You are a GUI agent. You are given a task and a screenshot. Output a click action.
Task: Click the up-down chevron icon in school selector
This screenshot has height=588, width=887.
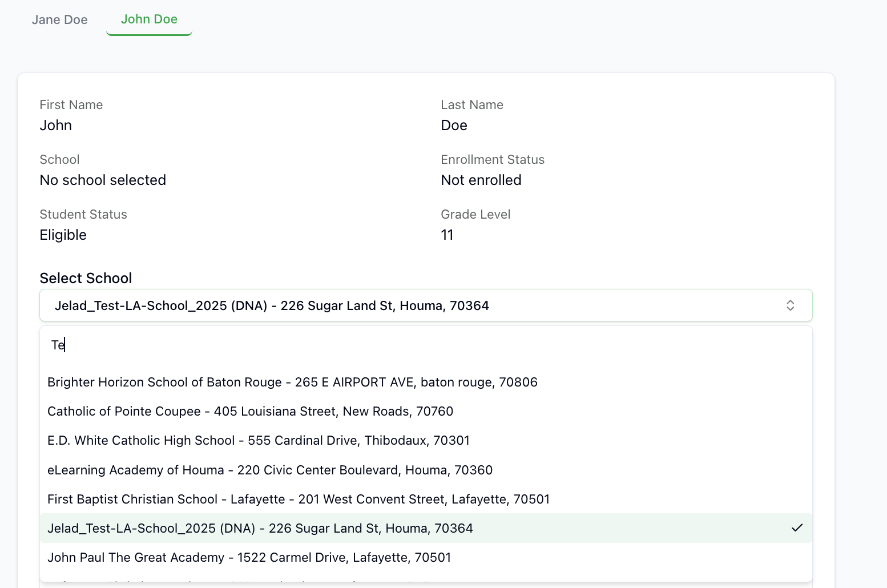(790, 305)
